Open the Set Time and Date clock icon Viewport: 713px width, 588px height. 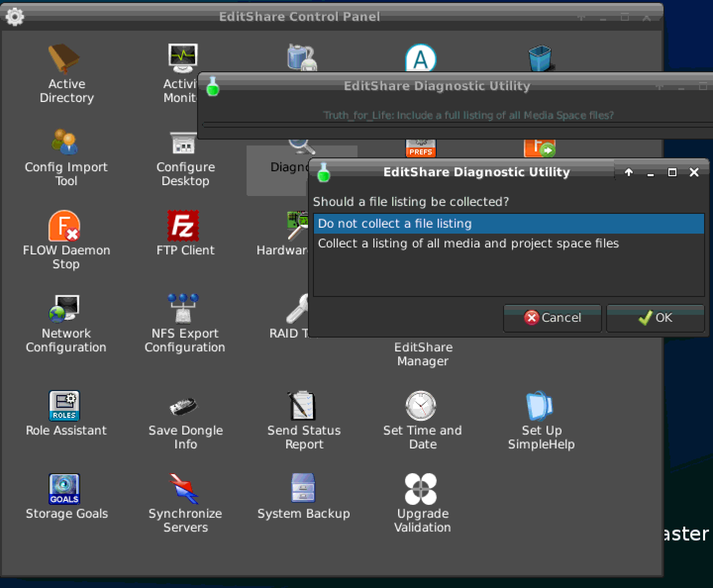click(421, 406)
